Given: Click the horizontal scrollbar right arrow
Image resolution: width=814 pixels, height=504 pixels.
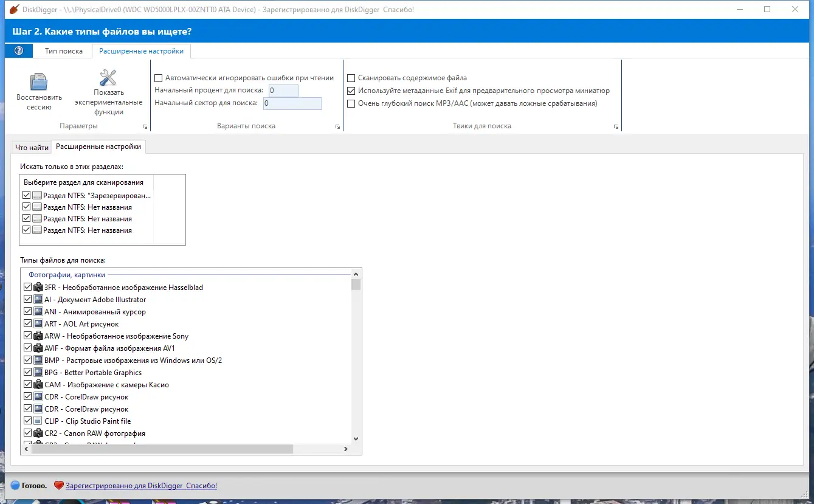Looking at the screenshot, I should click(346, 449).
